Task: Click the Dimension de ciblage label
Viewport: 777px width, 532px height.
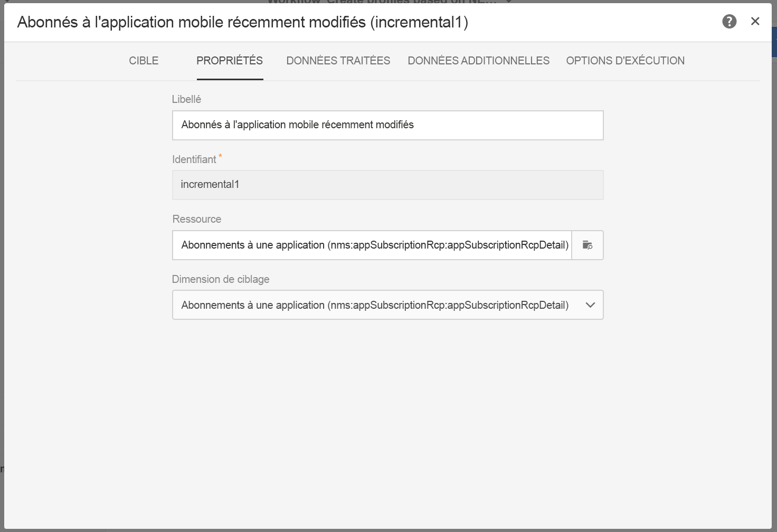Action: (221, 279)
